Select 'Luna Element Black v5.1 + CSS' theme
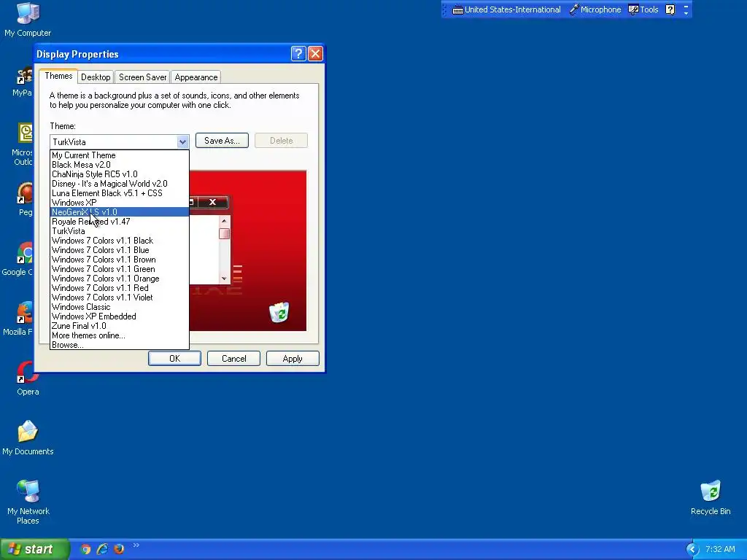 120,193
